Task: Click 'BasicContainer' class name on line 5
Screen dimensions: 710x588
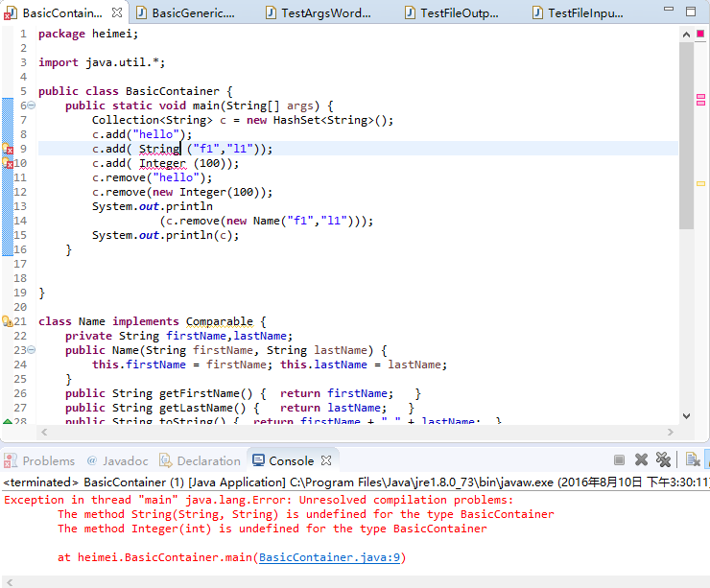Action: pos(173,91)
